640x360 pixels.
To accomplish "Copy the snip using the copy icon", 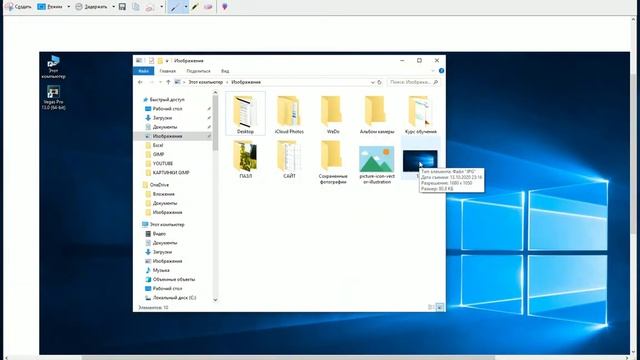I will click(136, 7).
